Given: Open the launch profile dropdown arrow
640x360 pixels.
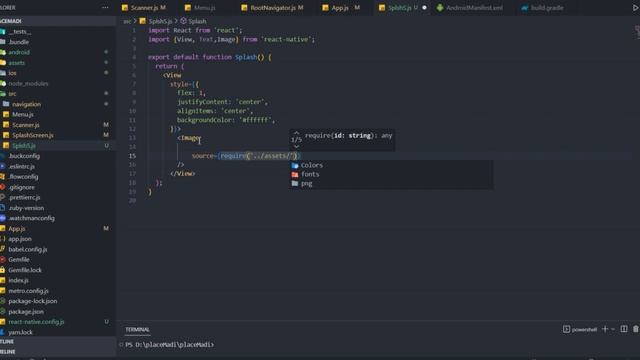Looking at the screenshot, I should 613,329.
